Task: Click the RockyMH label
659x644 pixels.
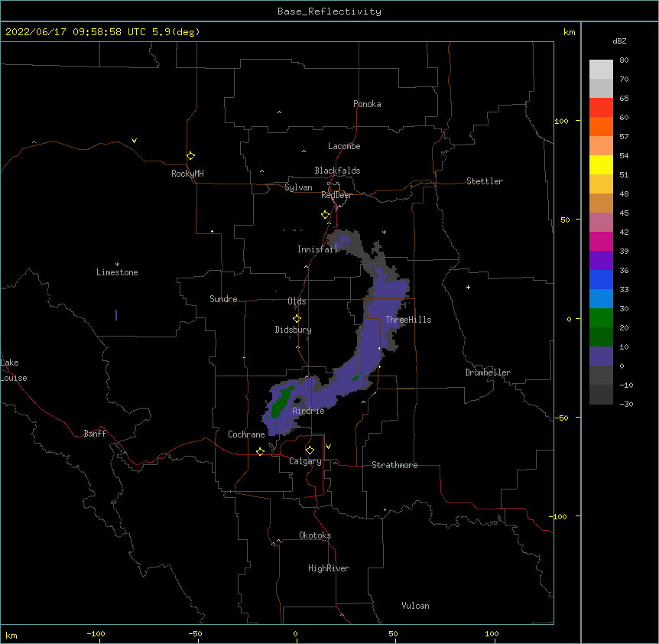Action: pos(187,174)
